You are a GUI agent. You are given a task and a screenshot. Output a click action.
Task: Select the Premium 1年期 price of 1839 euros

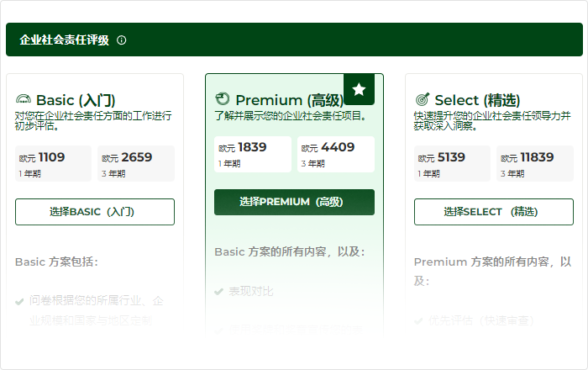(x=253, y=154)
